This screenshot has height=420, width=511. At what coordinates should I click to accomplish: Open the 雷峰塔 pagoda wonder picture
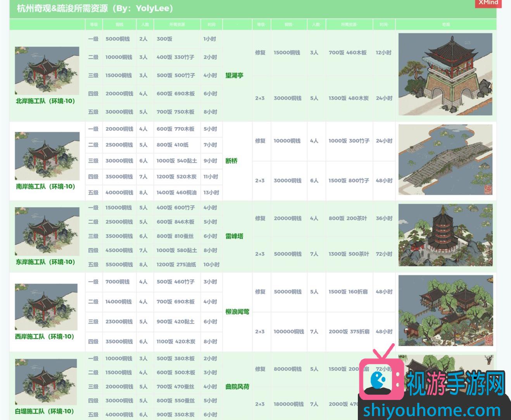pyautogui.click(x=445, y=235)
